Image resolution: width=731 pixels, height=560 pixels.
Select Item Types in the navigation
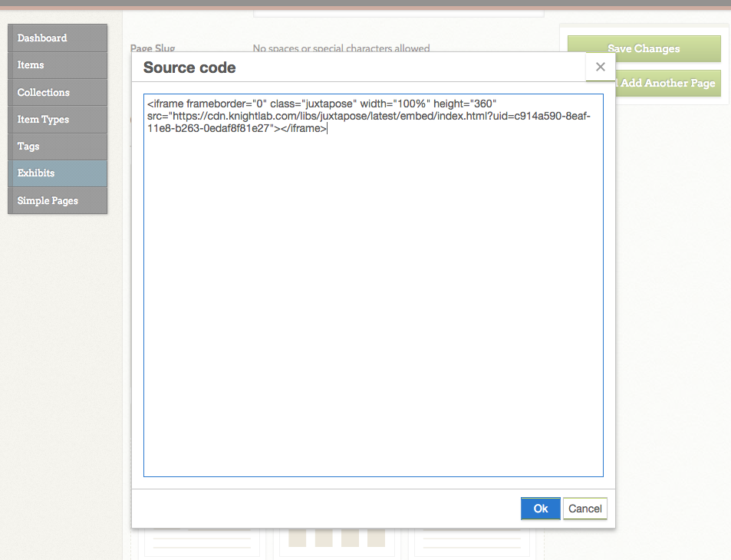tap(58, 120)
